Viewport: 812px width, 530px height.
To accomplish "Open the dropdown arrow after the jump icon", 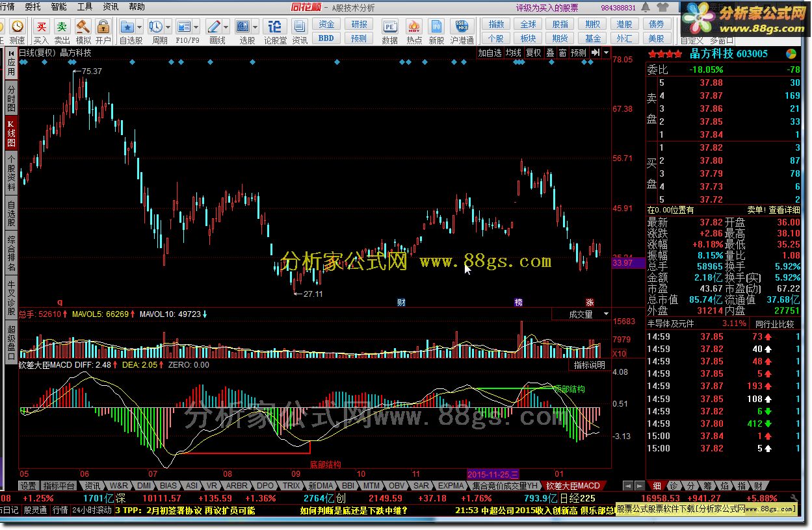I will pyautogui.click(x=606, y=53).
